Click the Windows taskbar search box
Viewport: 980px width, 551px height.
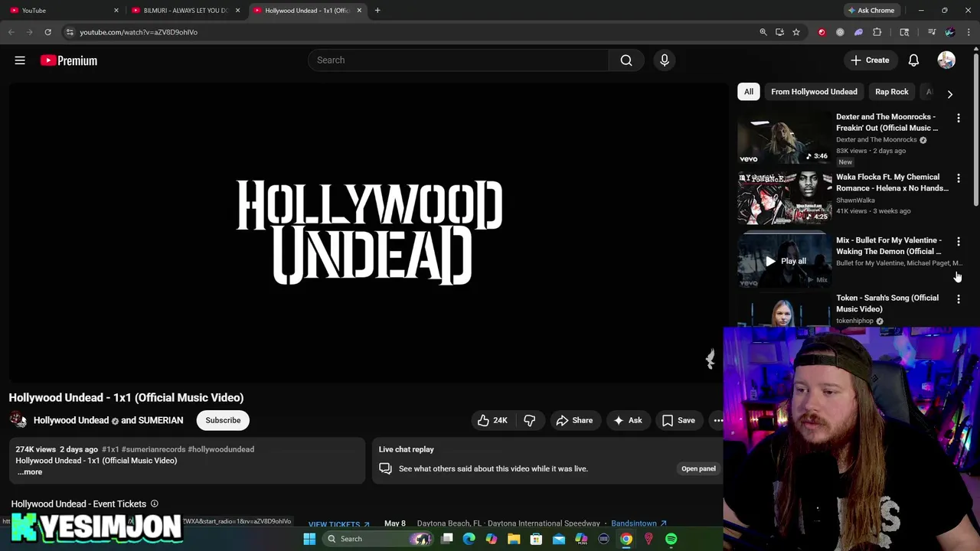[x=378, y=539]
